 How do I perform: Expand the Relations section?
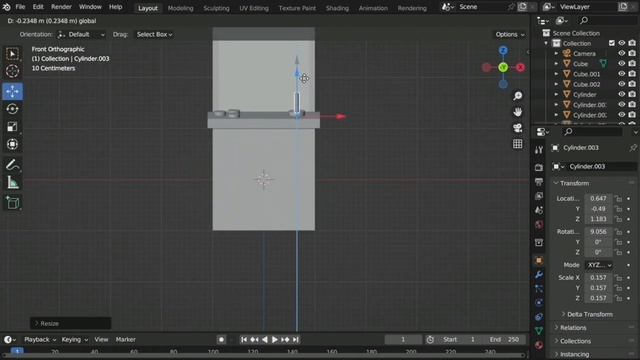(x=570, y=328)
